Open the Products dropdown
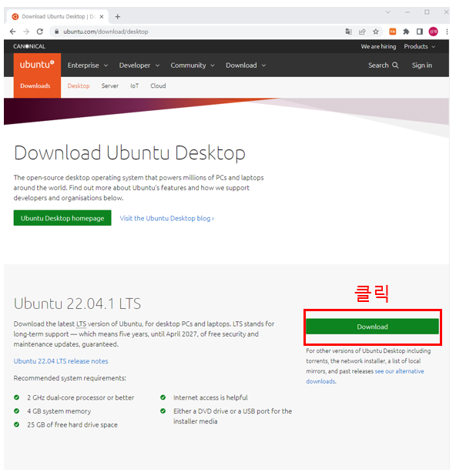Viewport: 456px width, 476px height. point(419,46)
